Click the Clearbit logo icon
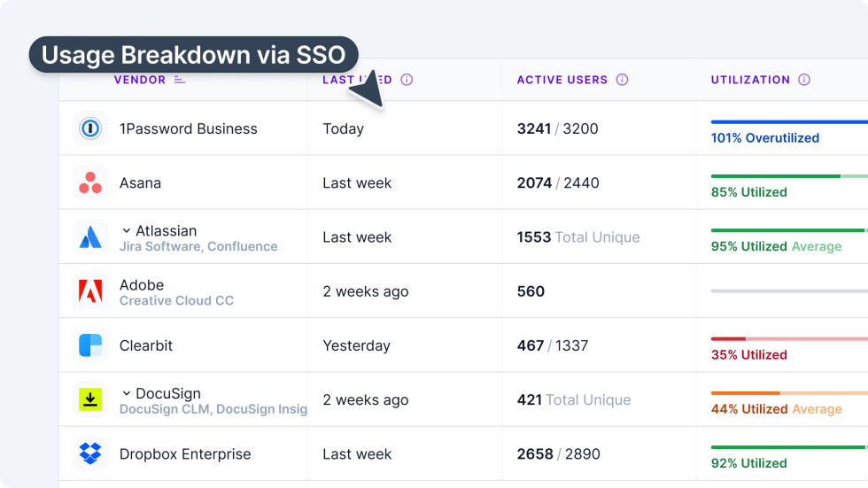The image size is (868, 488). click(x=90, y=345)
